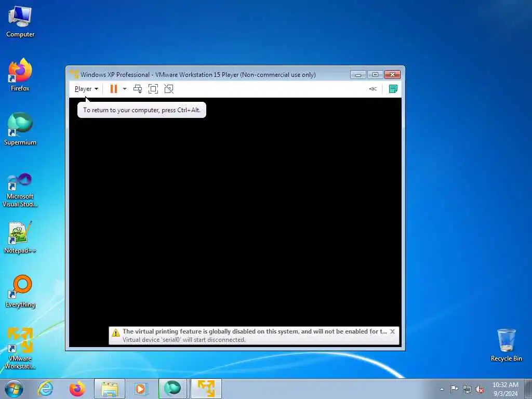
Task: Open the Windows Start menu orb
Action: (x=14, y=389)
